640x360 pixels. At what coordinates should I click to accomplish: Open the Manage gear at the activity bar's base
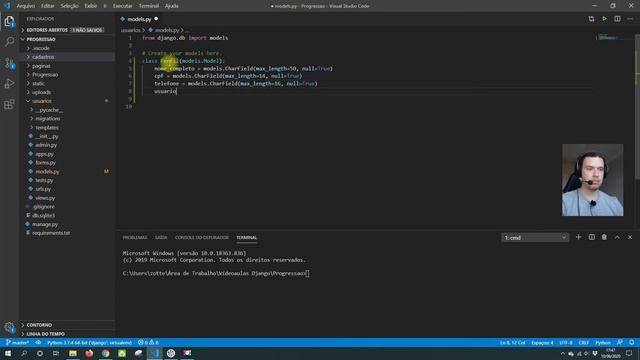[9, 327]
